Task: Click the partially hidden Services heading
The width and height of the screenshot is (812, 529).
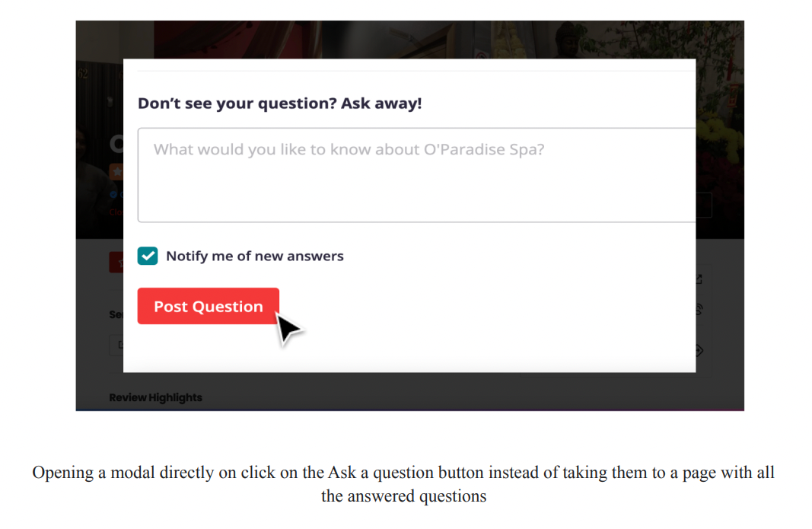Action: pos(116,314)
